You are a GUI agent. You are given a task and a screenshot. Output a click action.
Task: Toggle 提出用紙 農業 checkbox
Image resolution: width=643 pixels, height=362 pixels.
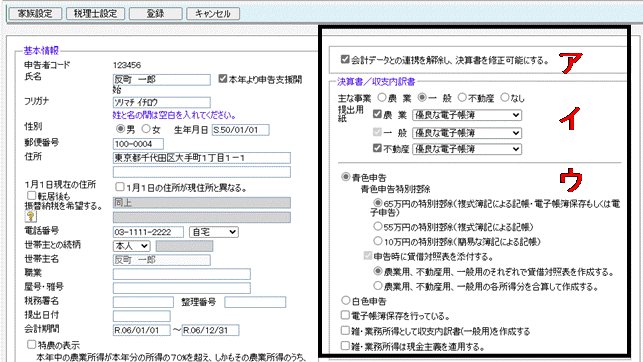click(x=377, y=114)
